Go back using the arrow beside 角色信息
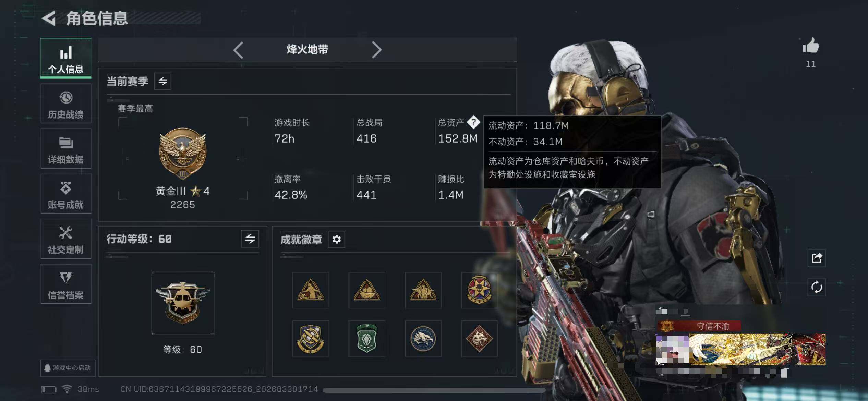 (49, 18)
